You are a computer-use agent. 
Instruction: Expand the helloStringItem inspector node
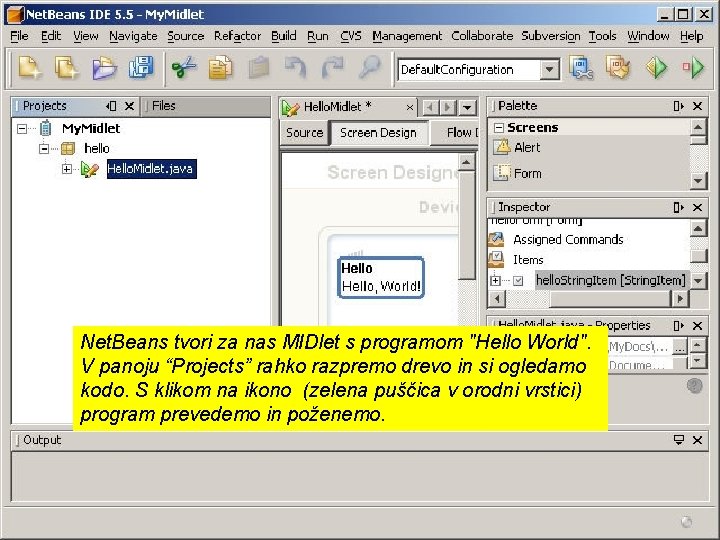pos(495,280)
